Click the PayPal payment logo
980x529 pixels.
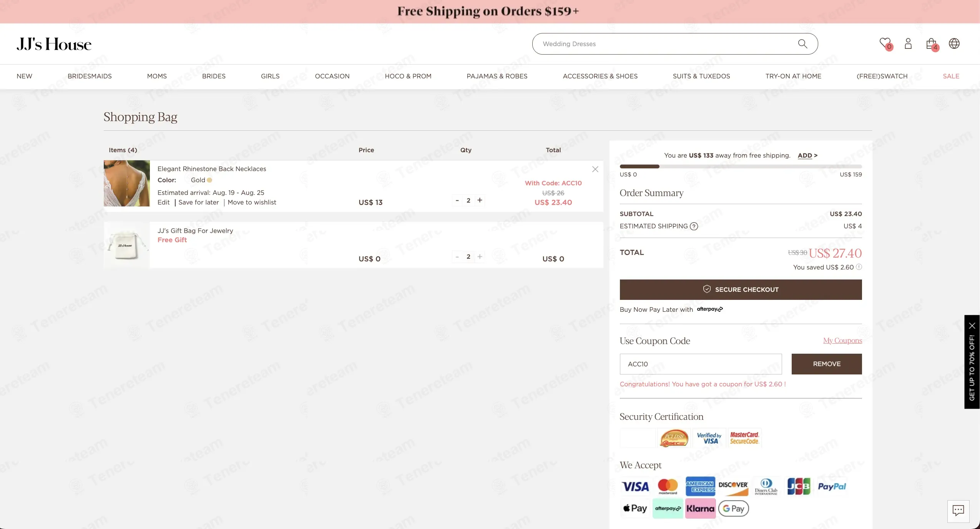[x=832, y=486]
